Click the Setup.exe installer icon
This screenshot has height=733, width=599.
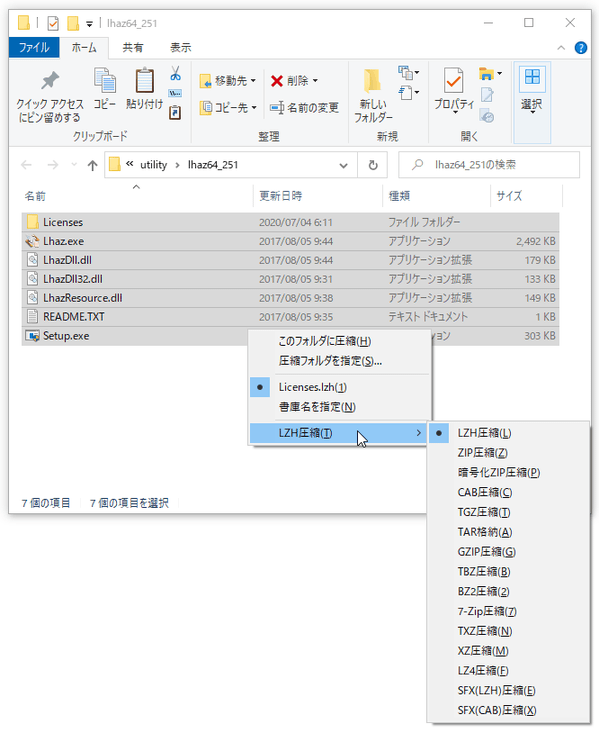coord(32,336)
